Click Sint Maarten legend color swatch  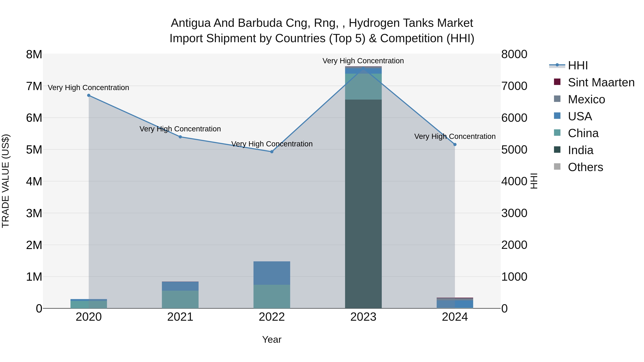(557, 82)
